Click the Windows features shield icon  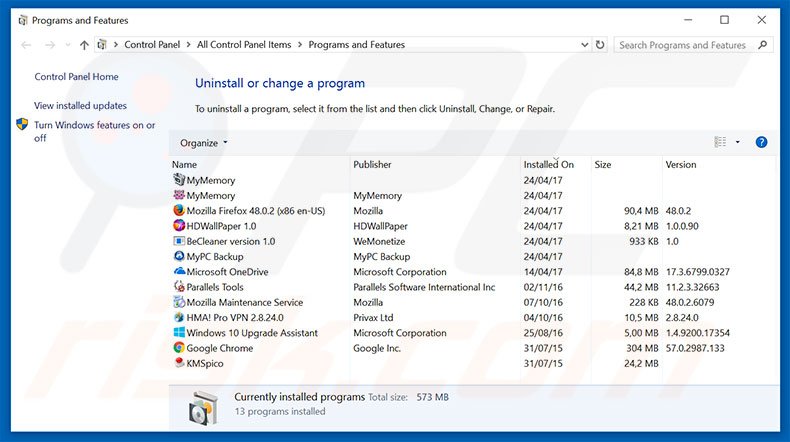pos(22,124)
